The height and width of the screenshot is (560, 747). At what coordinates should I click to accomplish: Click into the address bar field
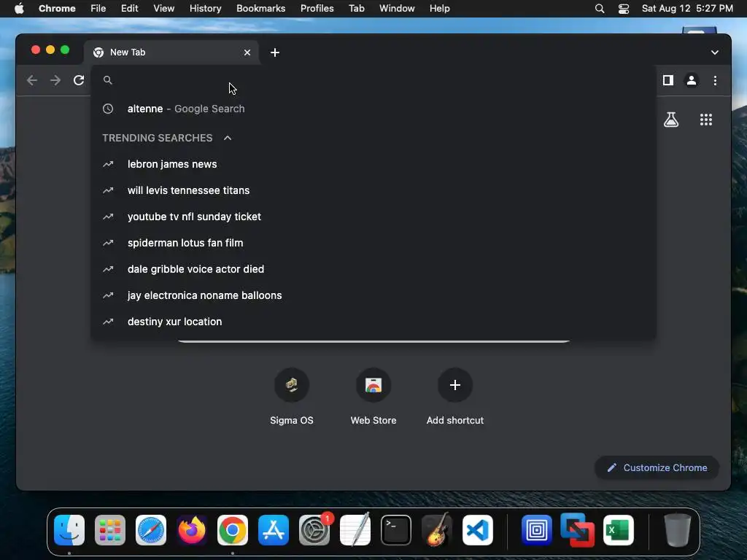[373, 80]
